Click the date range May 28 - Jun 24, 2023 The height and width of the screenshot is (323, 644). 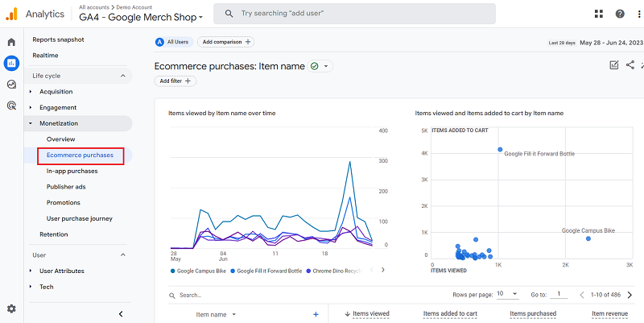pyautogui.click(x=611, y=43)
